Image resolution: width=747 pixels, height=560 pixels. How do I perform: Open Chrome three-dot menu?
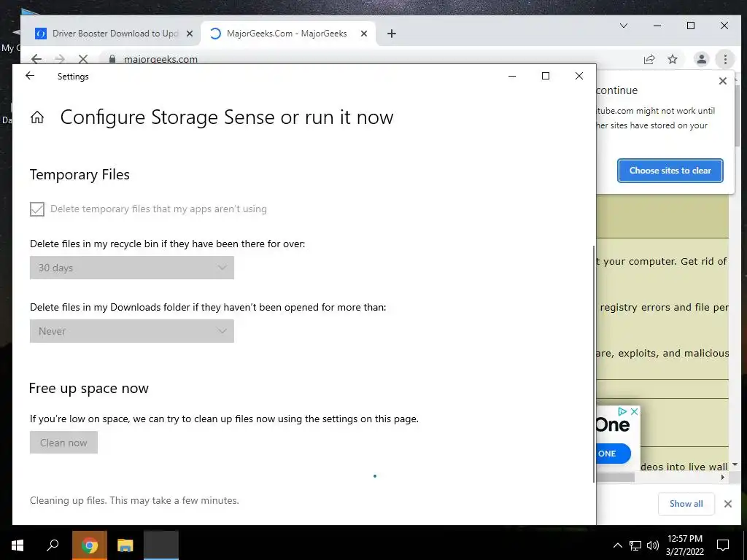pyautogui.click(x=724, y=59)
